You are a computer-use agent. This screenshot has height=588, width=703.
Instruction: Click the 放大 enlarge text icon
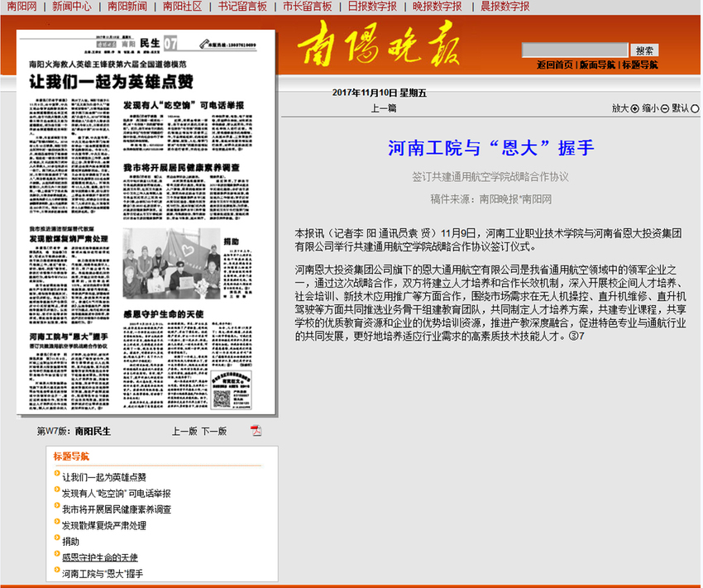point(635,108)
